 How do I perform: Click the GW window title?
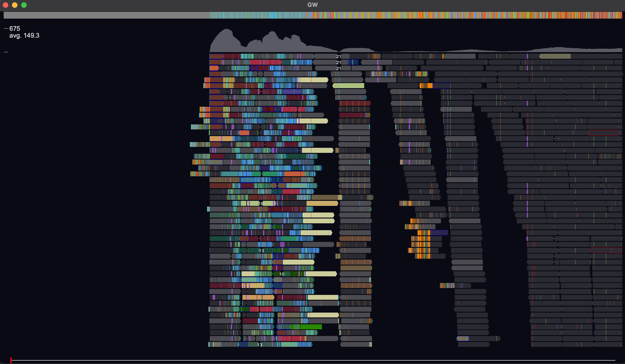click(x=312, y=5)
